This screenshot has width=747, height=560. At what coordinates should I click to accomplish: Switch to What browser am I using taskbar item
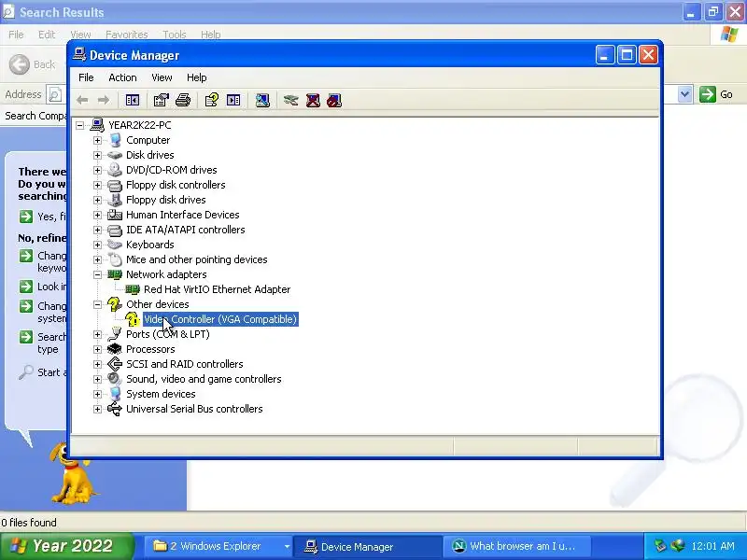pos(515,546)
